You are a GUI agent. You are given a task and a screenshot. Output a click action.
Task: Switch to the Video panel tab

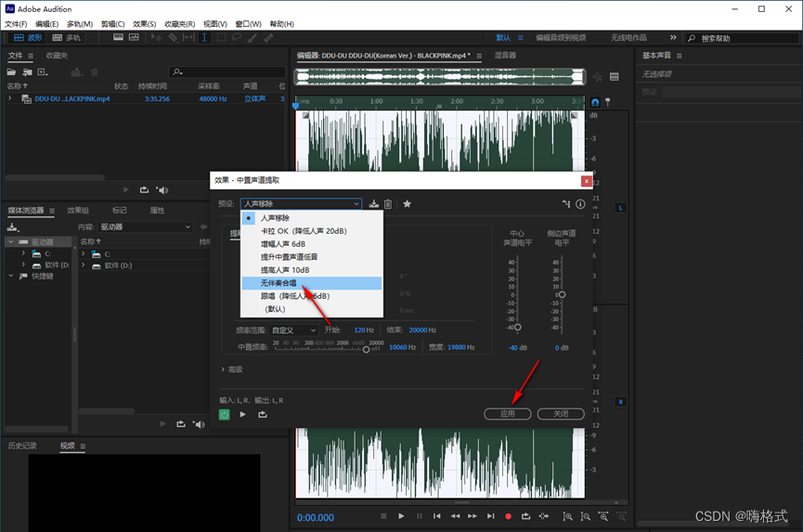click(x=67, y=446)
